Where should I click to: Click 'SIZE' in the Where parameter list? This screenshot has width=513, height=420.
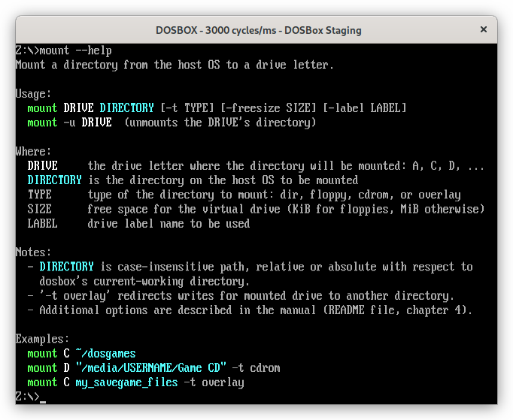40,209
